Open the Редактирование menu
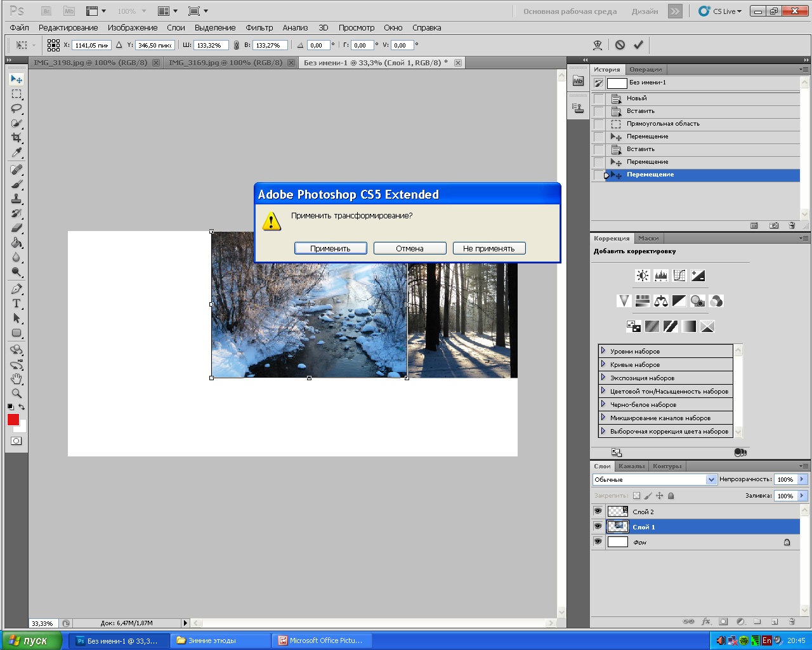 click(x=69, y=28)
